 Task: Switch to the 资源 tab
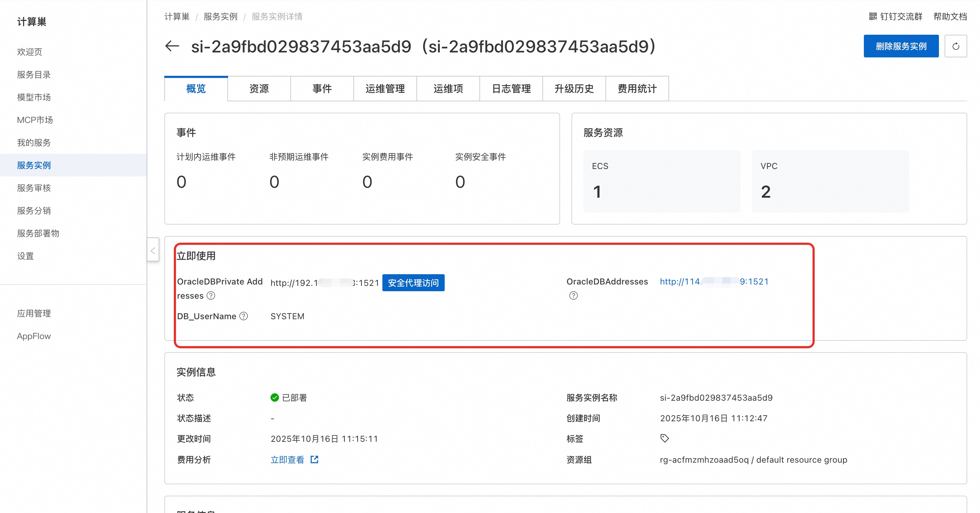(259, 89)
